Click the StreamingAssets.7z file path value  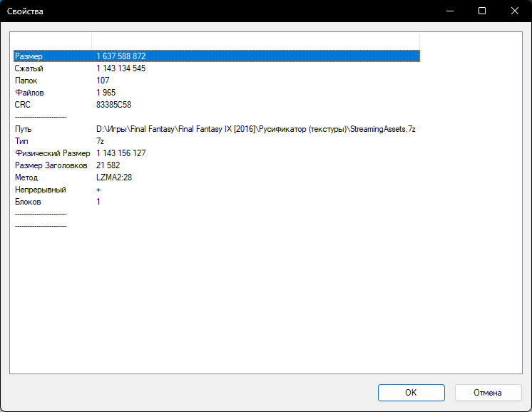click(255, 130)
